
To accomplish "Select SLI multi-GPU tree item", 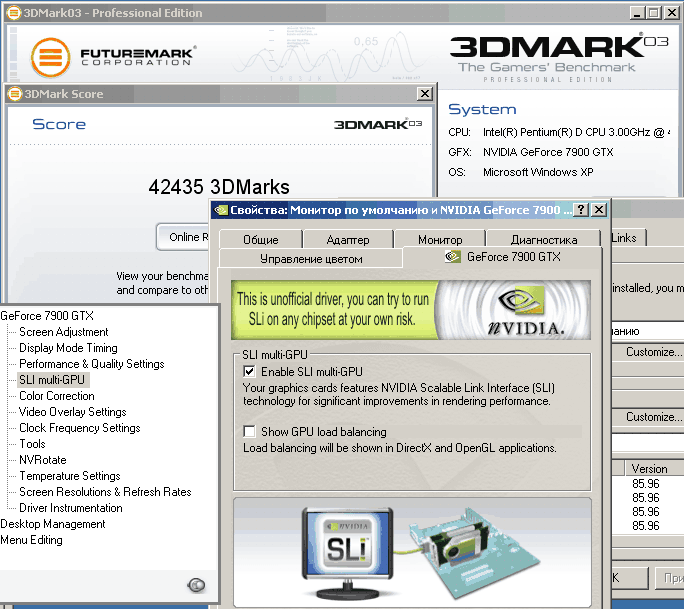I will (x=52, y=380).
